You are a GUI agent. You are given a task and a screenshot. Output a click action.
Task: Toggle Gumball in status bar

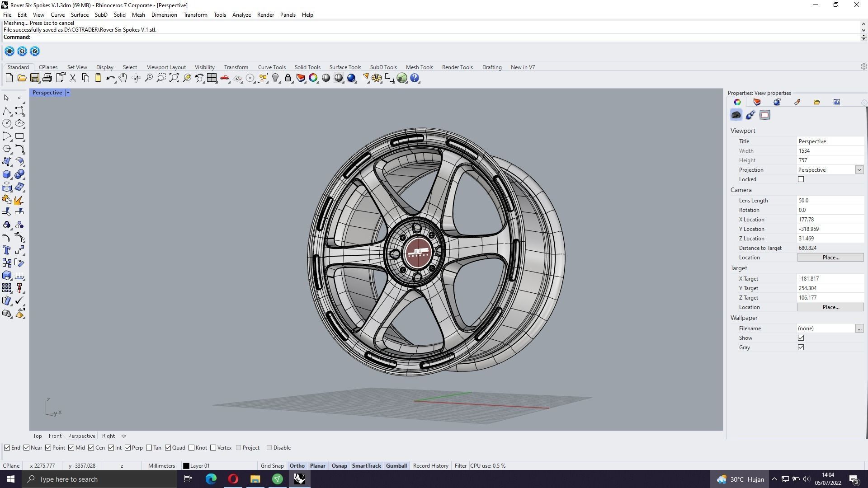coord(396,466)
